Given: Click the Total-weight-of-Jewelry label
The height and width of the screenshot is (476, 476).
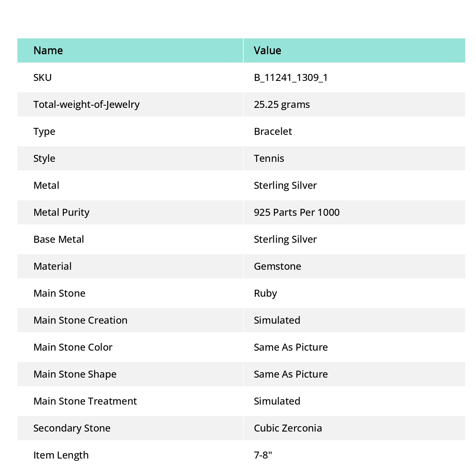Looking at the screenshot, I should pos(87,105).
